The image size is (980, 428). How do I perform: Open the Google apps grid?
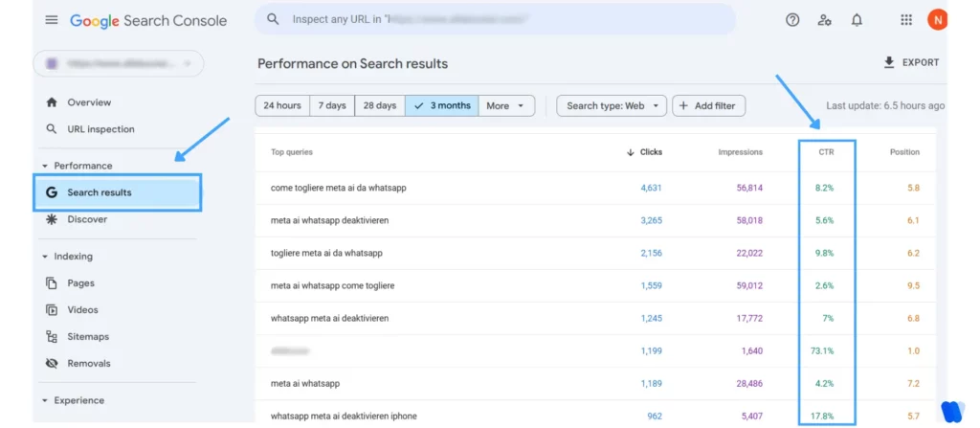pos(906,20)
